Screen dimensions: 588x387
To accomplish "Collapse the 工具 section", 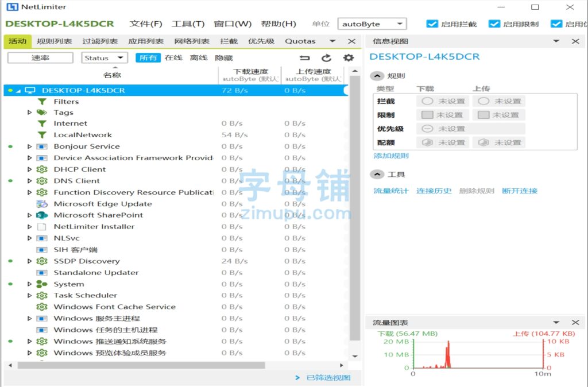I will click(x=377, y=175).
